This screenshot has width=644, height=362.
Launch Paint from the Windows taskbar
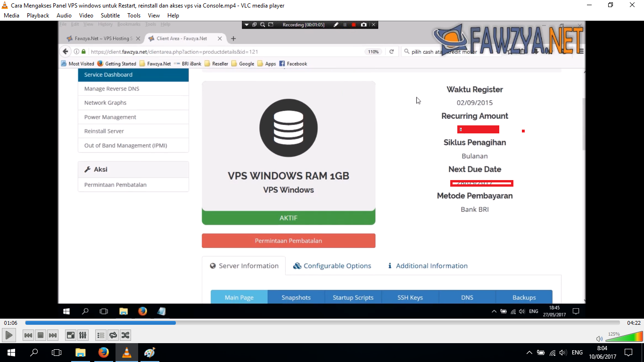[149, 353]
